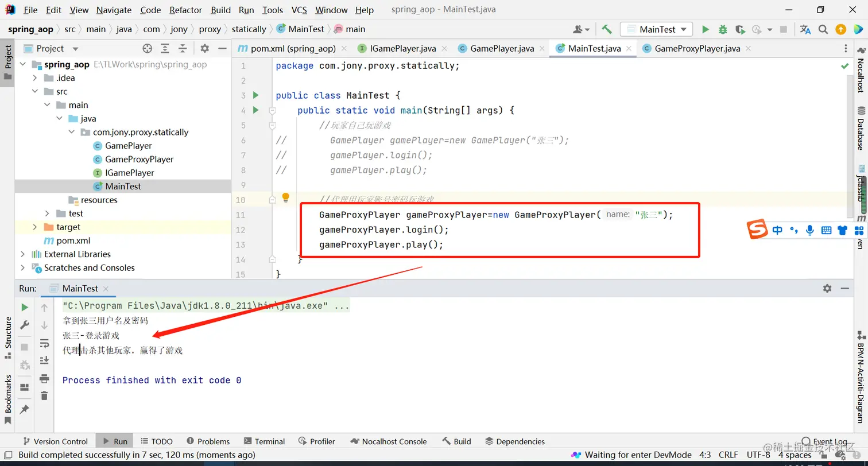Toggle scroll to end in console
Image resolution: width=868 pixels, height=466 pixels.
tap(44, 360)
